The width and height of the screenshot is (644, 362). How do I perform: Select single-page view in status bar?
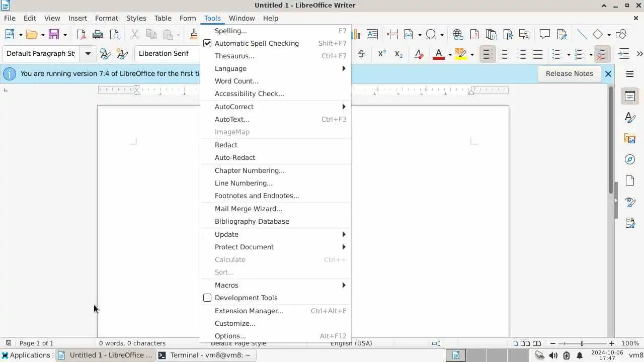tap(516, 343)
